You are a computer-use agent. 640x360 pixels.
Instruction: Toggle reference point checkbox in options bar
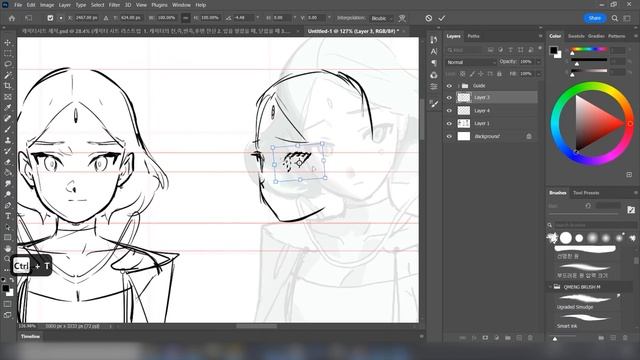click(x=50, y=18)
